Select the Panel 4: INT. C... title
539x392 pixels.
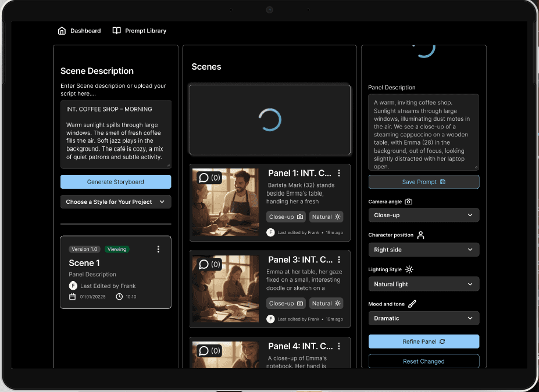[x=300, y=346]
